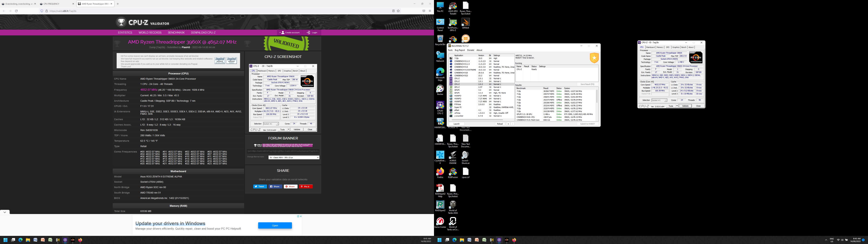Select the Sound - Shortcut desktop icon
Screen dimensions: 868x244
tap(465, 157)
